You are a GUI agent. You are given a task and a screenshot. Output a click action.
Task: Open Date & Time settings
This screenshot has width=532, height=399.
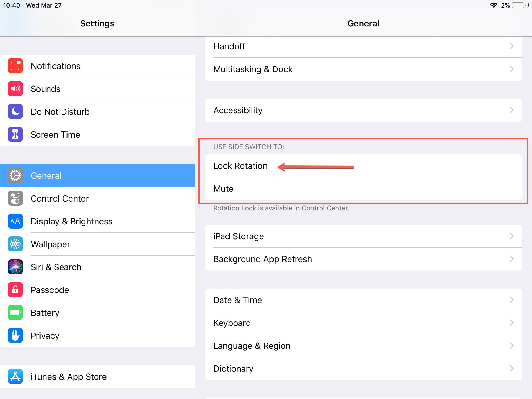[363, 300]
